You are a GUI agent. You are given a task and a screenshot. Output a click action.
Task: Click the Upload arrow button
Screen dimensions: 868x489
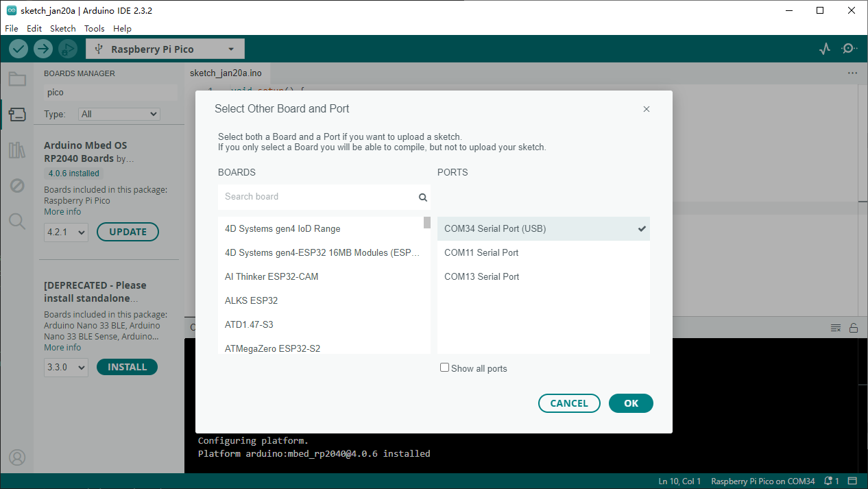tap(43, 49)
